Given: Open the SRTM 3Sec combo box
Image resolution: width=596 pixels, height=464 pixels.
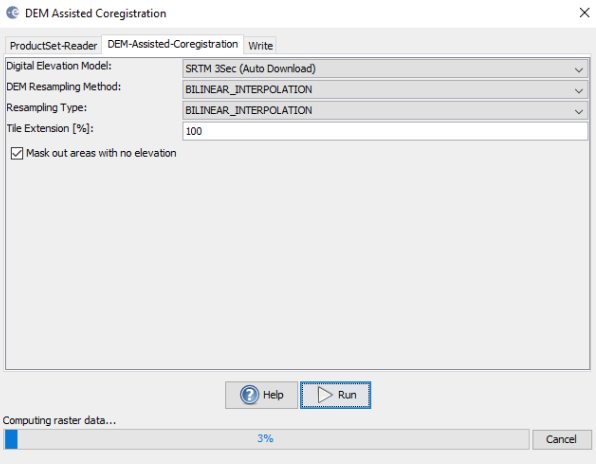Looking at the screenshot, I should click(x=385, y=69).
